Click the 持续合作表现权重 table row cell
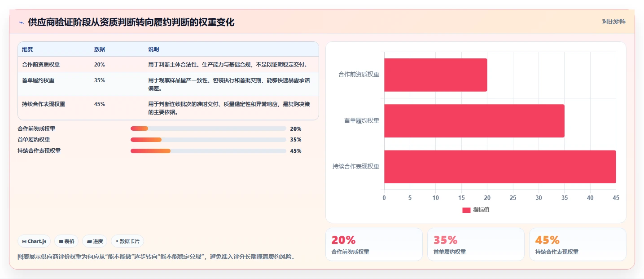 (44, 104)
